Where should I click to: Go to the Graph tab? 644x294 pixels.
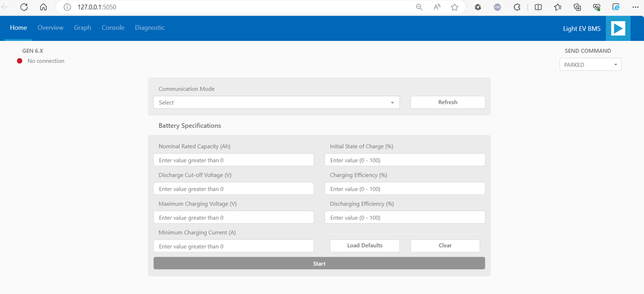[83, 28]
